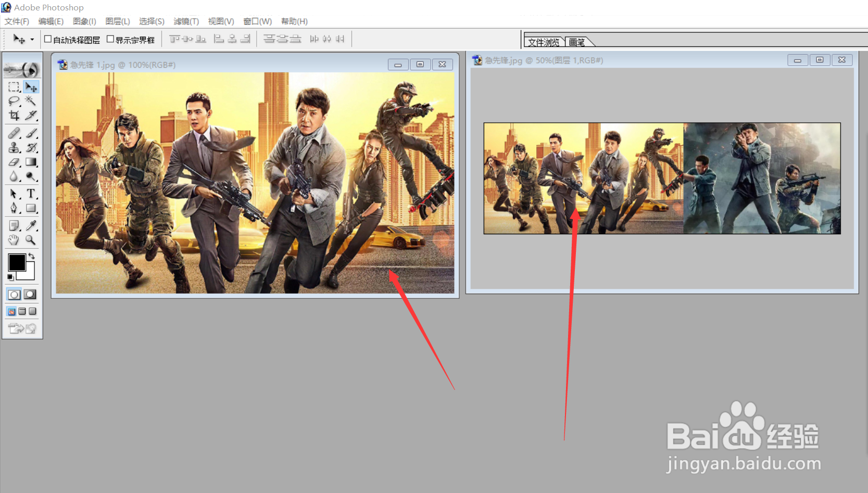Set Standard Screen Mode

[11, 311]
